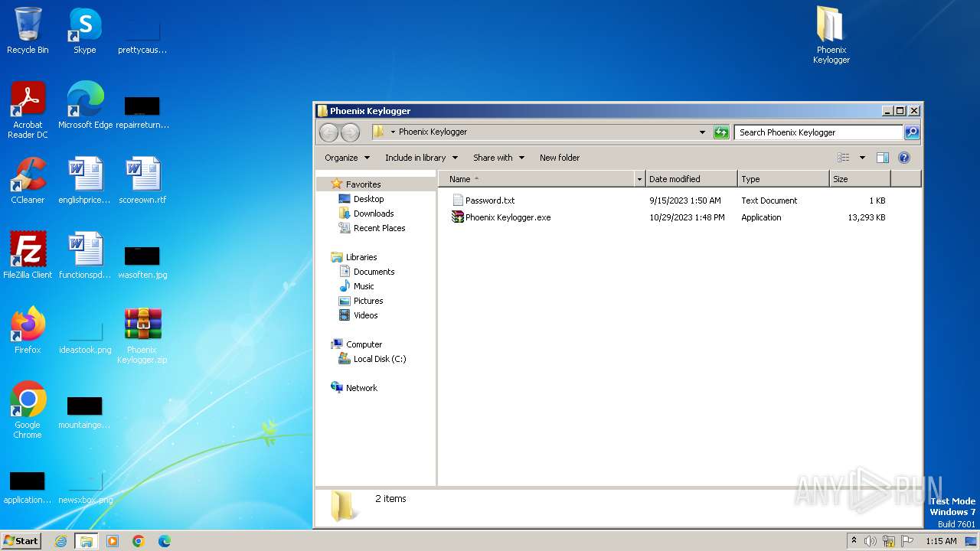Open Explorer help question mark
The width and height of the screenshot is (980, 551).
click(x=903, y=158)
